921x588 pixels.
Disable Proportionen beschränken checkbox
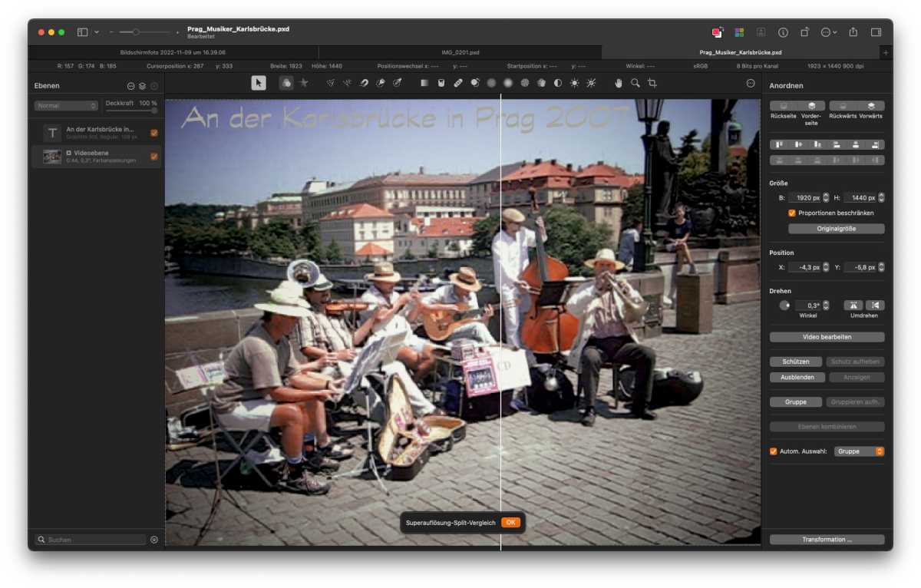click(791, 213)
